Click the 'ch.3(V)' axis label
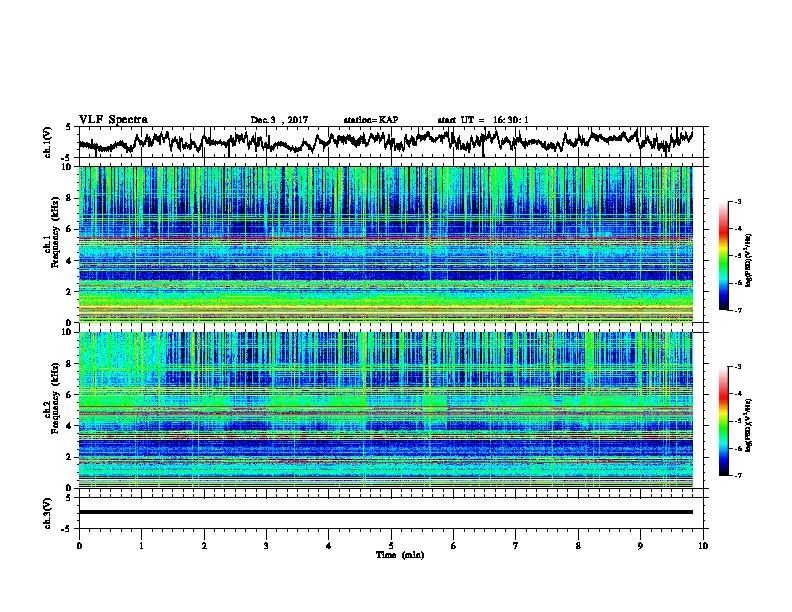The height and width of the screenshot is (612, 792). 48,513
